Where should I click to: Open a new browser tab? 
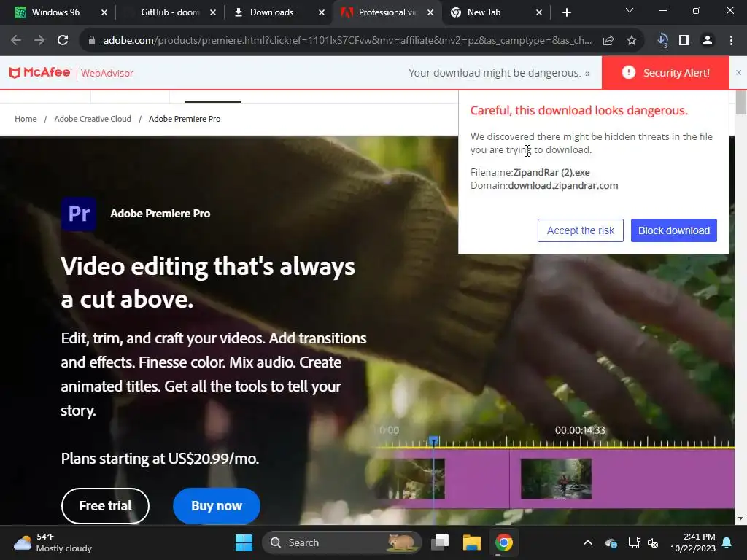point(566,12)
